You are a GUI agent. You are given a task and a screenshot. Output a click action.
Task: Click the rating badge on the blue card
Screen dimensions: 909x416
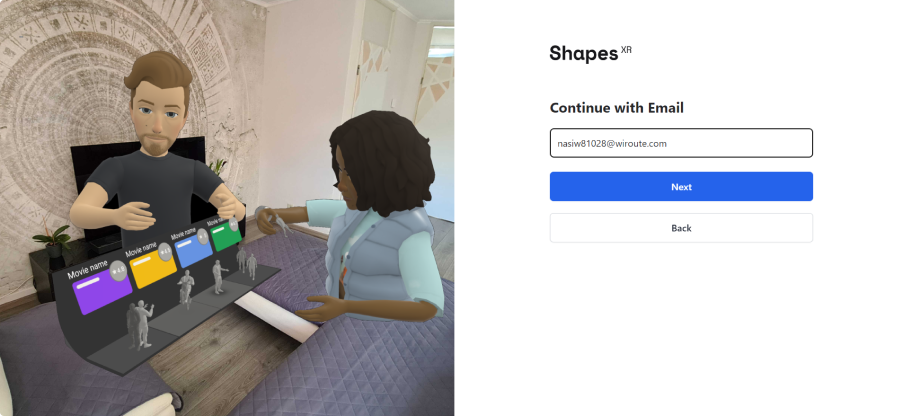202,236
